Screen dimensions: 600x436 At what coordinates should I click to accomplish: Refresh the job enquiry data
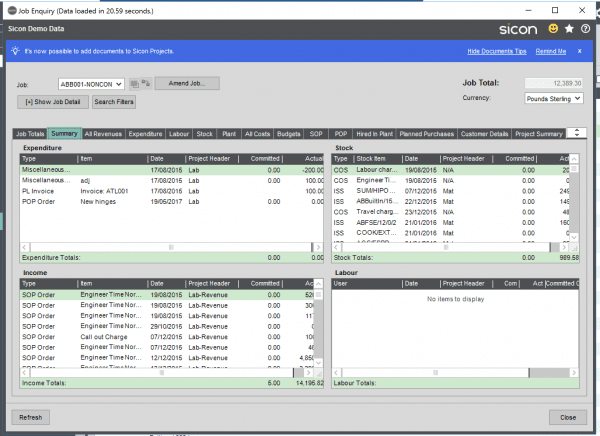(x=31, y=417)
